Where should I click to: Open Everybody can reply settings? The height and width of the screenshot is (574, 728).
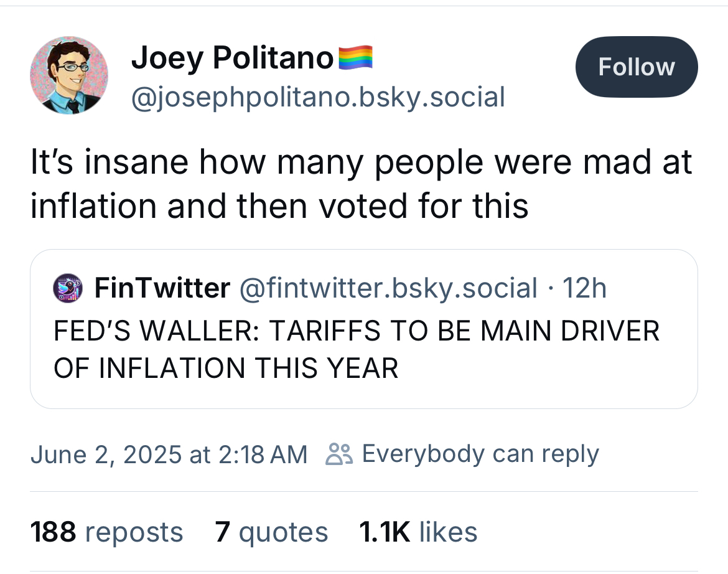(480, 454)
